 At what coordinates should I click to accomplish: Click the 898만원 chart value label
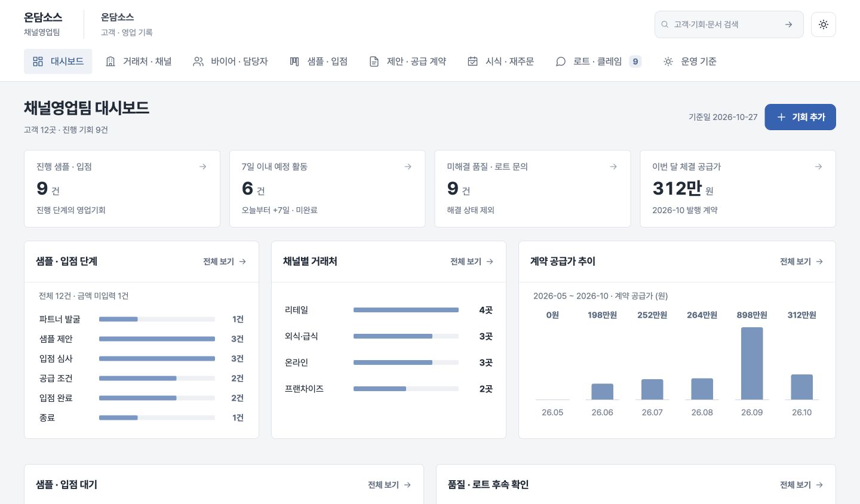[x=752, y=315]
